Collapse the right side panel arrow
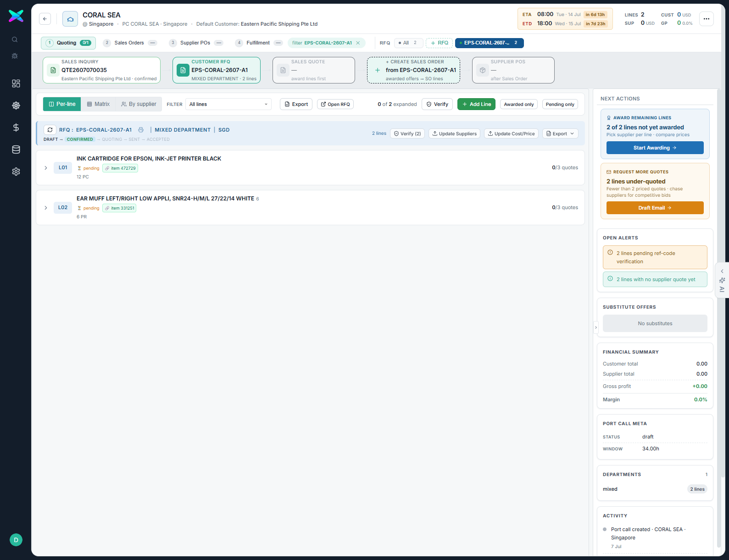The width and height of the screenshot is (729, 560). (x=596, y=327)
